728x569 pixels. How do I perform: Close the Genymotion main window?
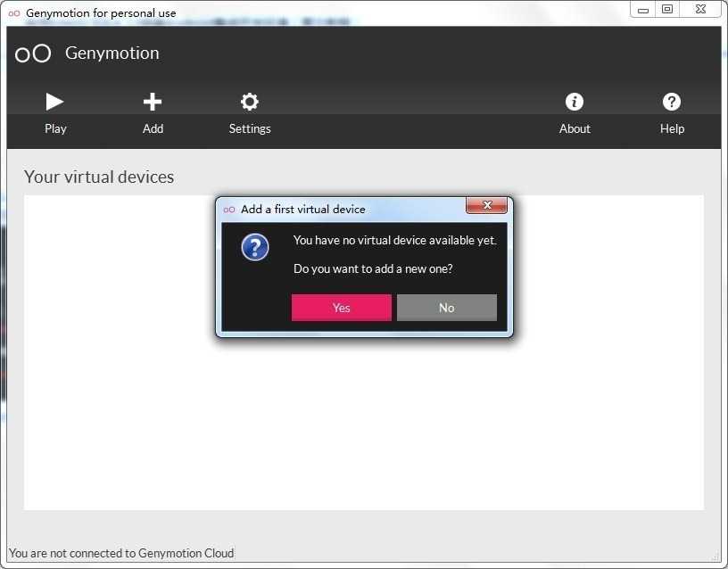tap(700, 9)
